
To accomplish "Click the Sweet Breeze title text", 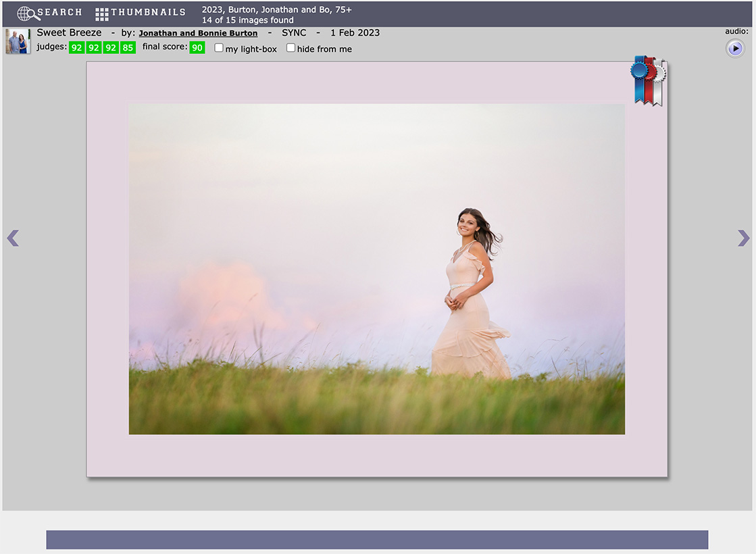I will (x=69, y=32).
